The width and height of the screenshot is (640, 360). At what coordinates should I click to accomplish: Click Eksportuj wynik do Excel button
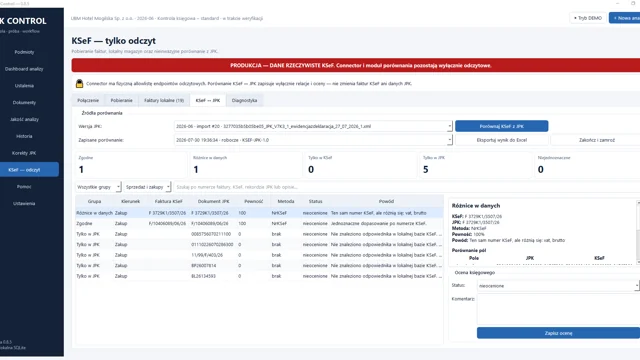coord(502,140)
